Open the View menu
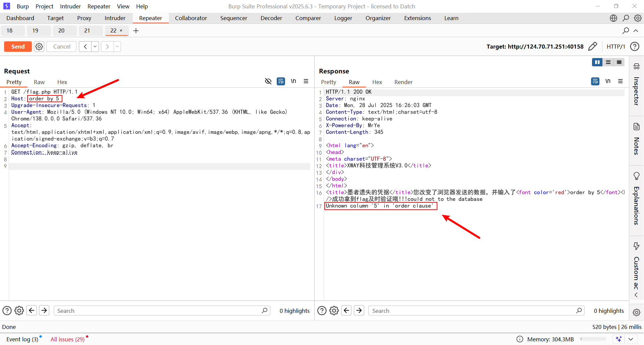 pyautogui.click(x=123, y=6)
